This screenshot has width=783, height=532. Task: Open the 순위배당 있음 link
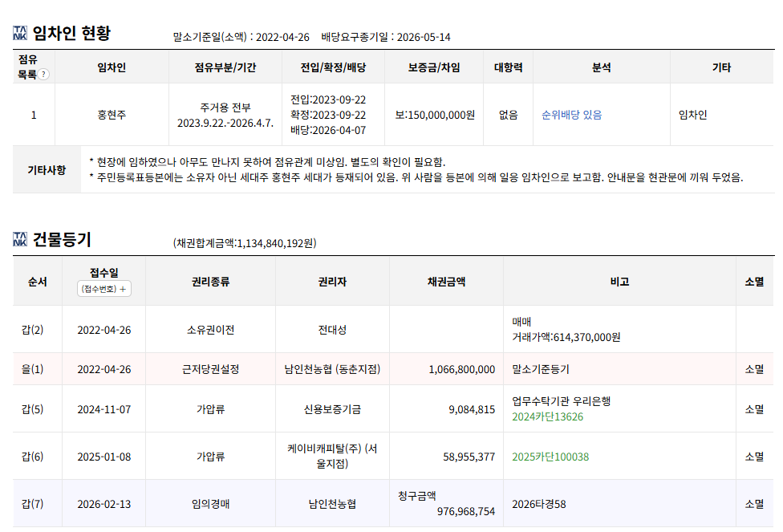(x=572, y=115)
